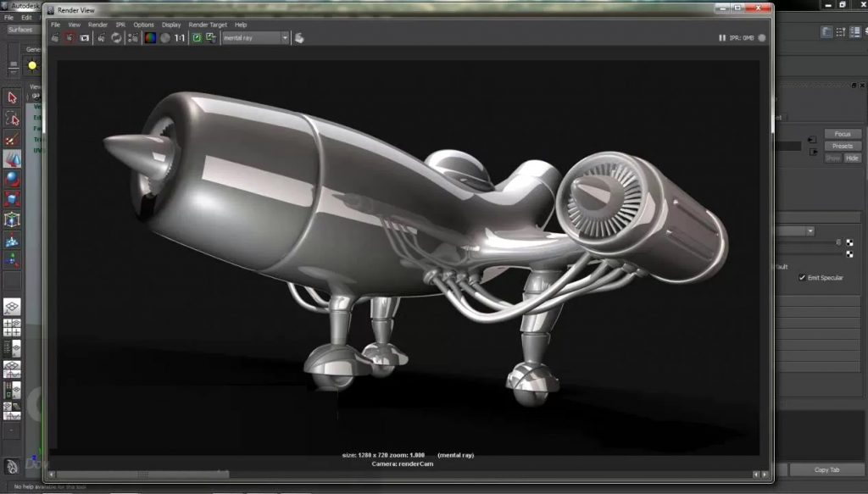Open File menu in Render View

pos(55,25)
